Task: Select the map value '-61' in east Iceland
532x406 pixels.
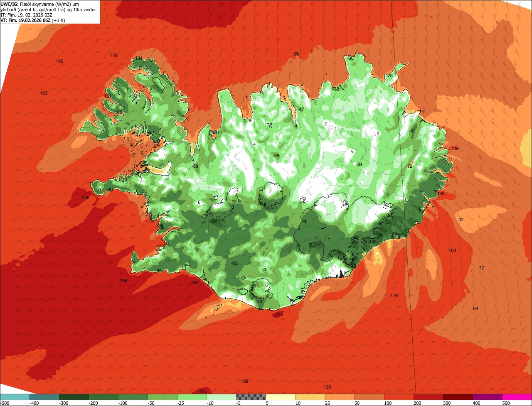Action: 413,131
